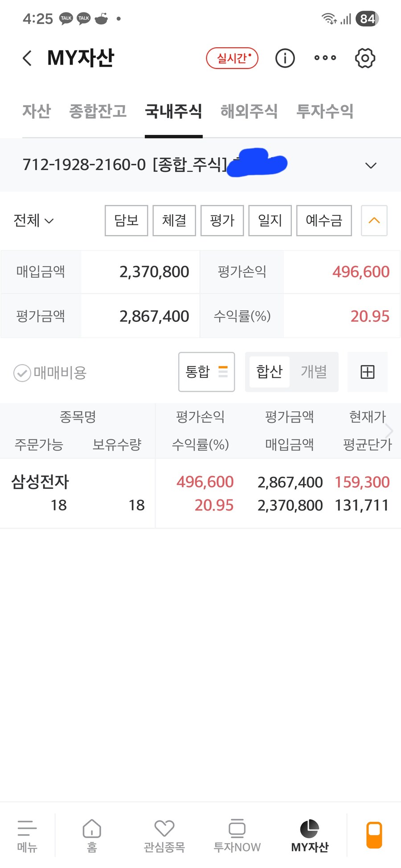Switch to 개별 view toggle
This screenshot has width=401, height=868.
(314, 372)
